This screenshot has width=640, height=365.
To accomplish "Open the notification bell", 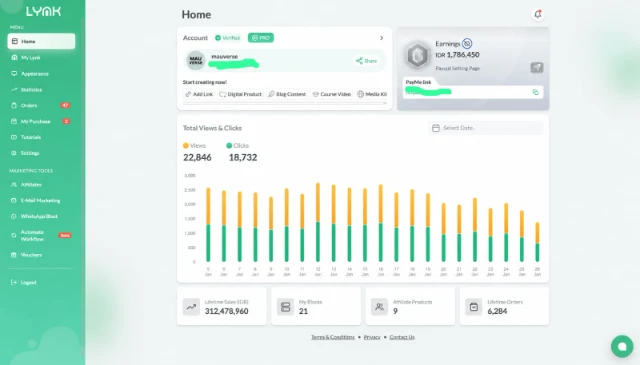I will tap(538, 14).
